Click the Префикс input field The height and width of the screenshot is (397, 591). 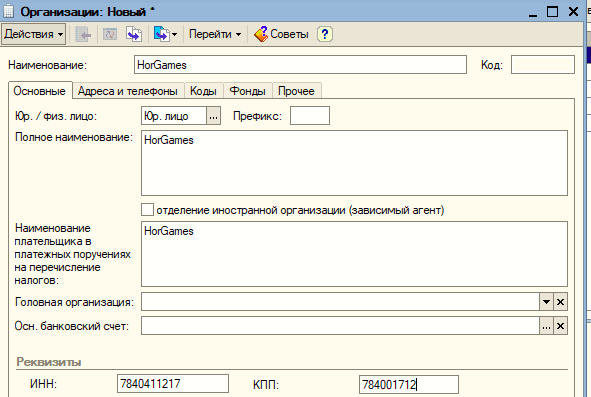click(x=310, y=116)
